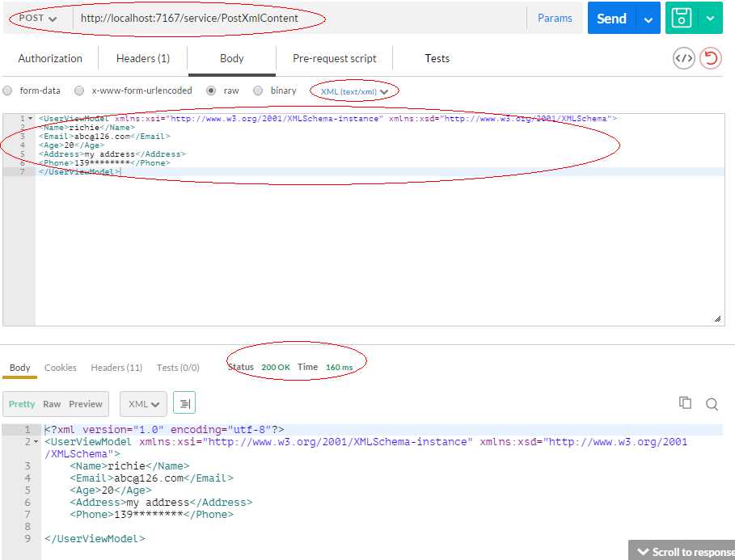Select the binary radio button

[258, 91]
